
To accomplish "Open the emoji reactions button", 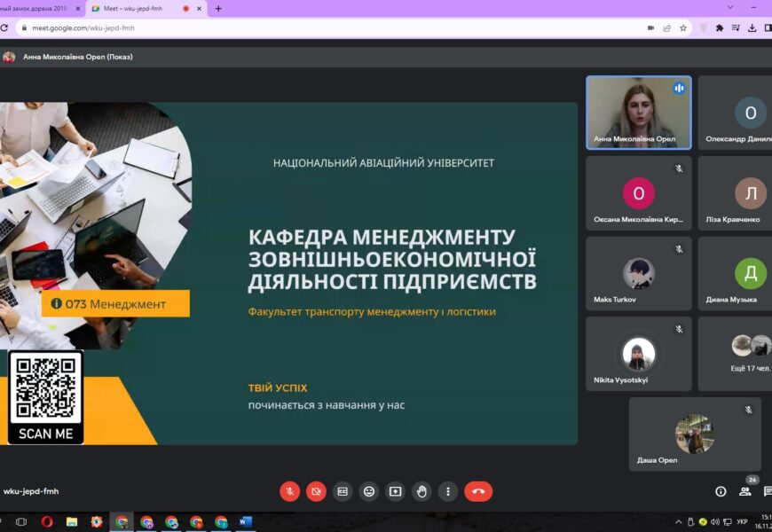I will point(369,491).
